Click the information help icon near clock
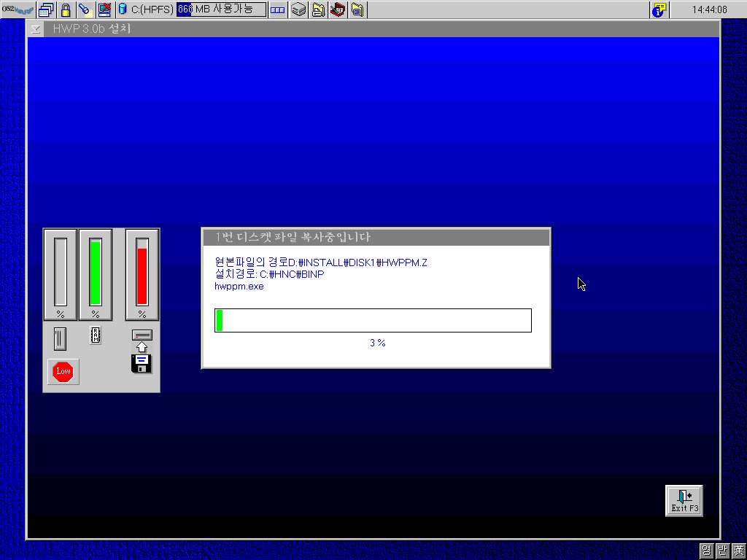Screen dimensions: 747x560 659,9
